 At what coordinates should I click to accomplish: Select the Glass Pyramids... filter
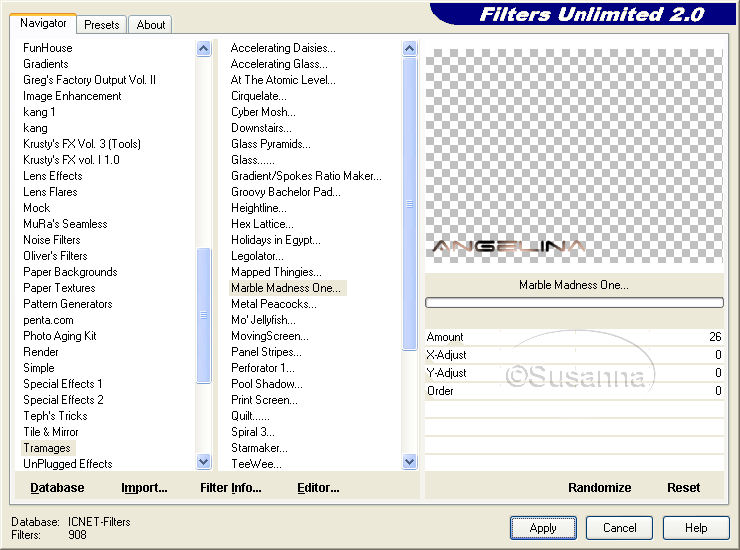[271, 144]
